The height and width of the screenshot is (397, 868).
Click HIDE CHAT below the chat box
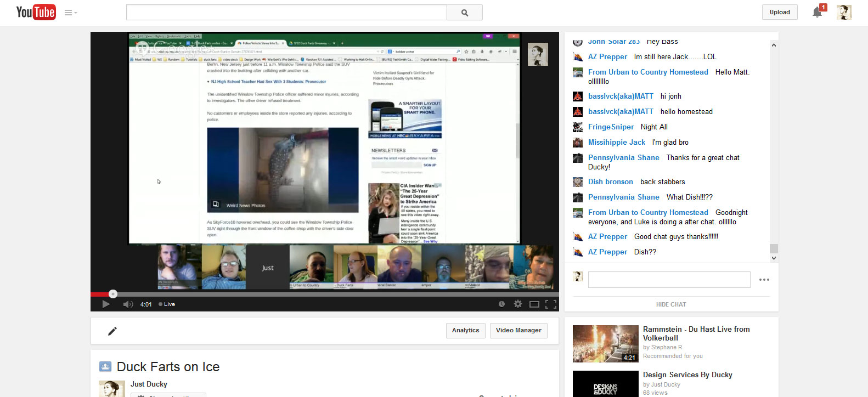pyautogui.click(x=670, y=304)
